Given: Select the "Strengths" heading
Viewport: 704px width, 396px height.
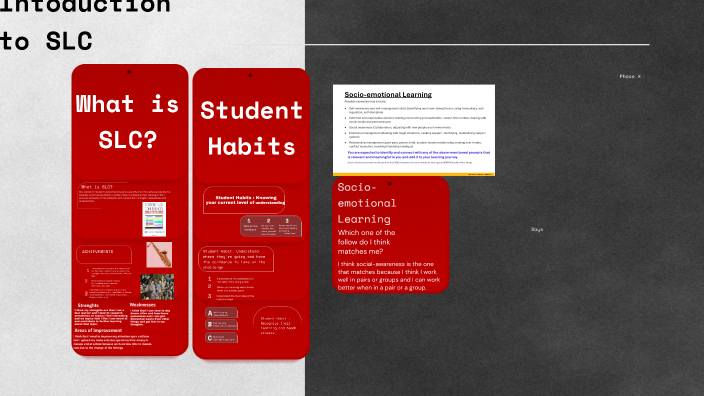Looking at the screenshot, I should 88,305.
